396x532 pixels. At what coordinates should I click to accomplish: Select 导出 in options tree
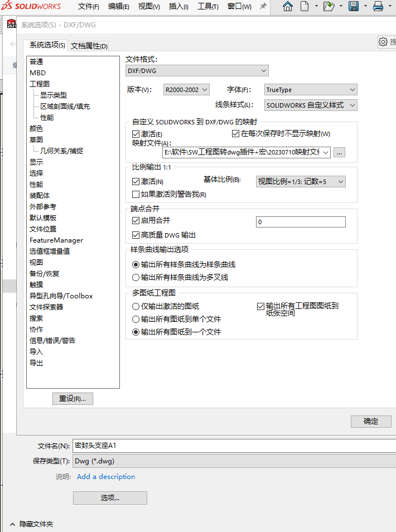point(36,362)
